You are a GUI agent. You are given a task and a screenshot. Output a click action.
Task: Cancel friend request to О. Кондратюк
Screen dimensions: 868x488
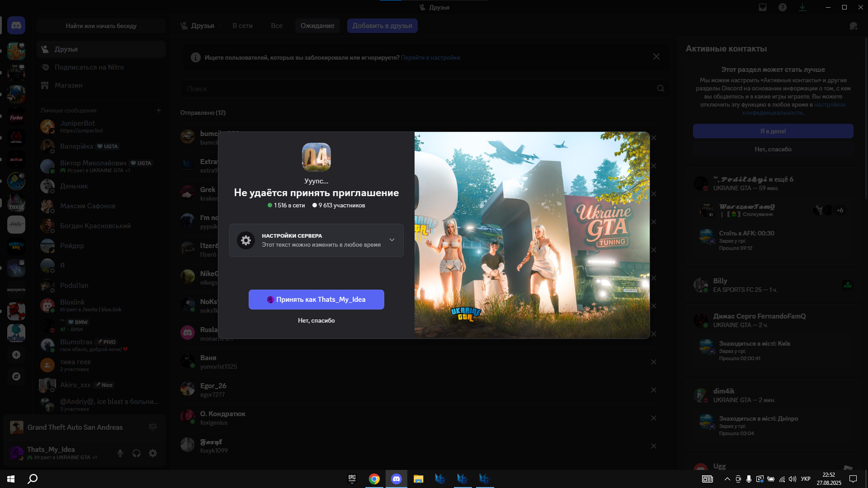click(x=654, y=418)
